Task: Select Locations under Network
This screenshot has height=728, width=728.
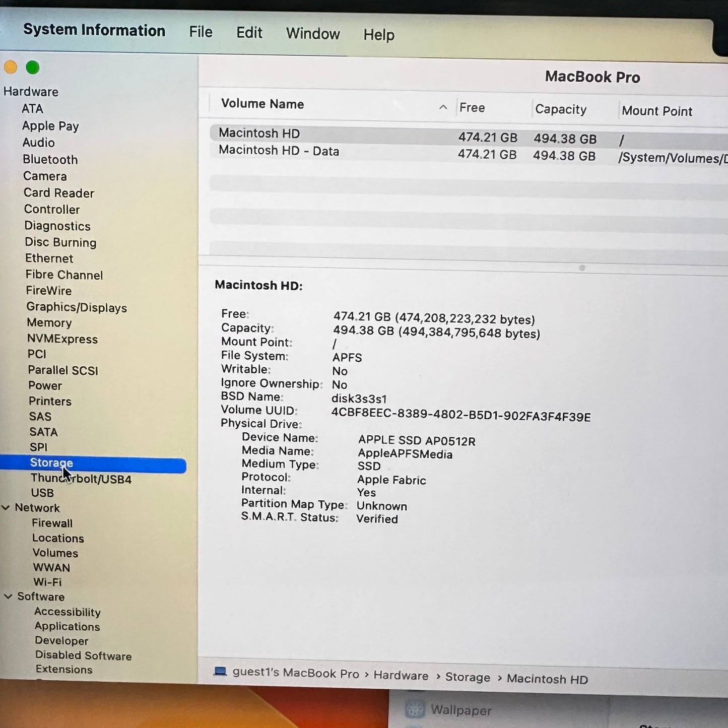Action: (58, 538)
